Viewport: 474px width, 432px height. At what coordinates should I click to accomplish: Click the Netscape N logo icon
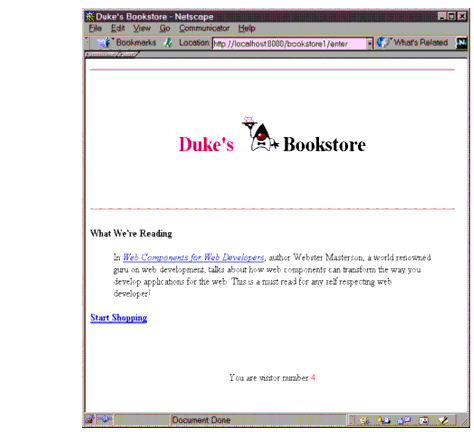coord(462,43)
